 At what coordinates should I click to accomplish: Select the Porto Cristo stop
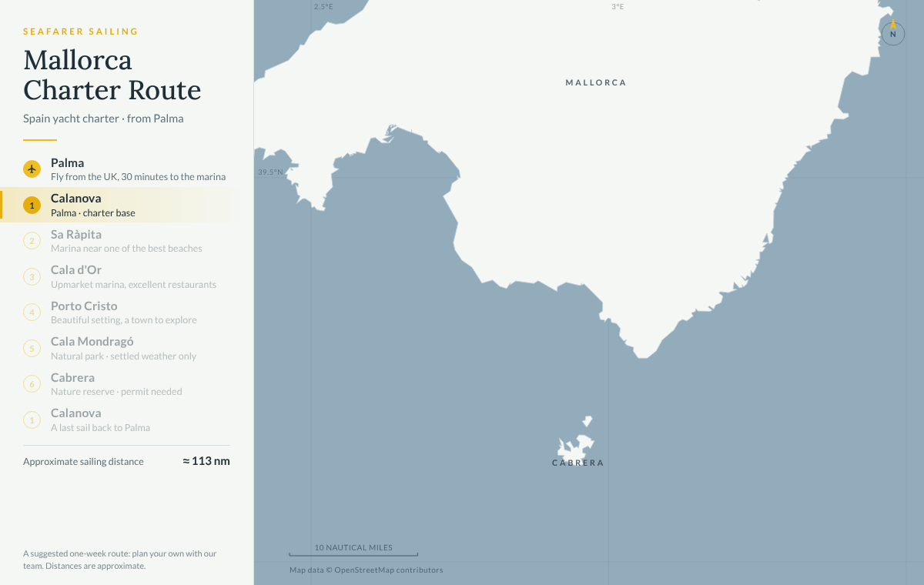tap(126, 313)
